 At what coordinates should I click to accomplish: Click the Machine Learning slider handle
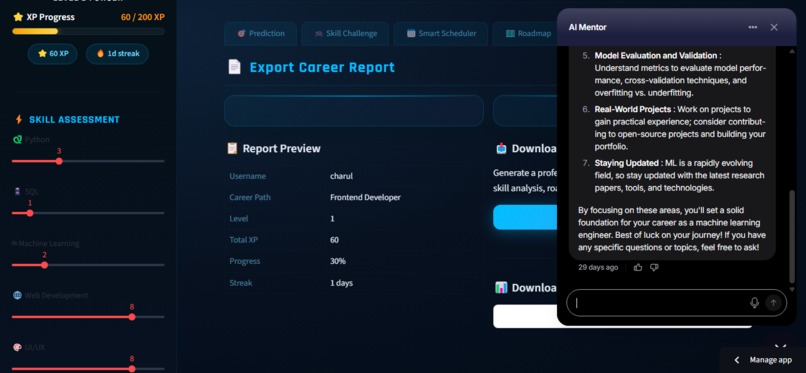point(45,265)
